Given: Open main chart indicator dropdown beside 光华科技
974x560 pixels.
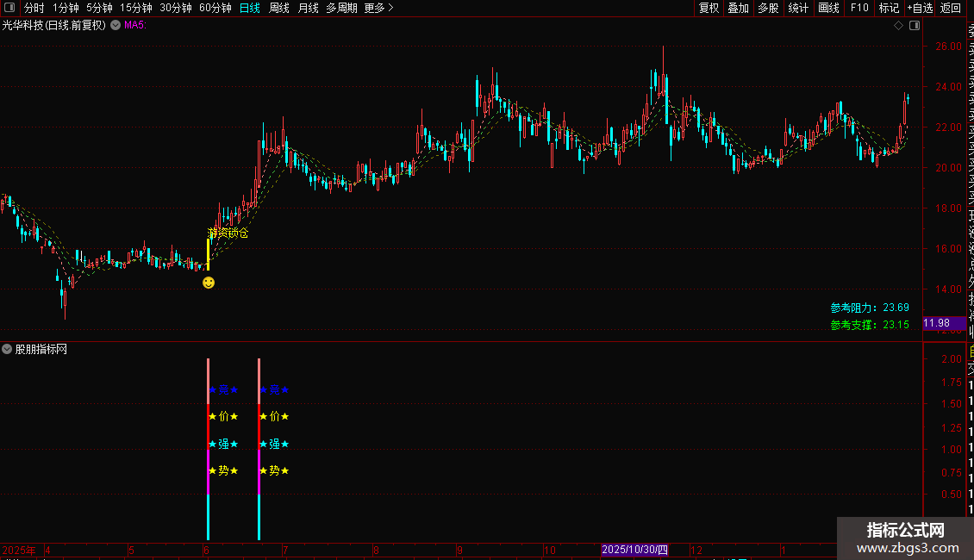Looking at the screenshot, I should point(116,25).
